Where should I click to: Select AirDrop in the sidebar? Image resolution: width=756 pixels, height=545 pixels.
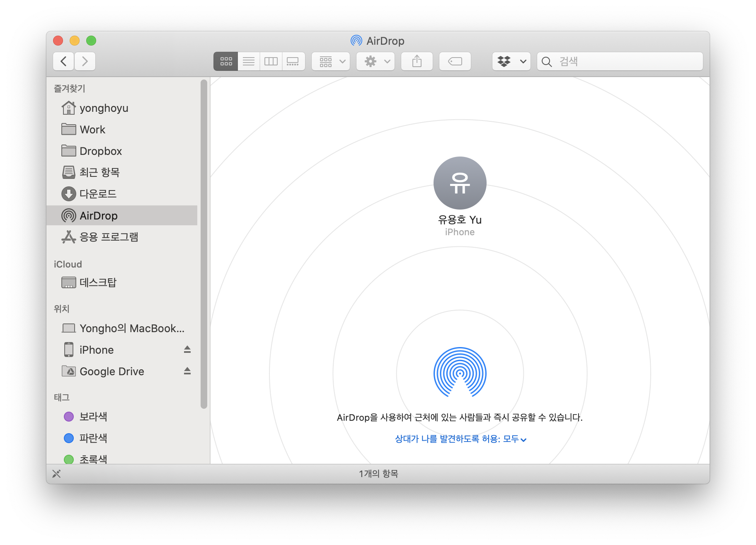point(122,215)
